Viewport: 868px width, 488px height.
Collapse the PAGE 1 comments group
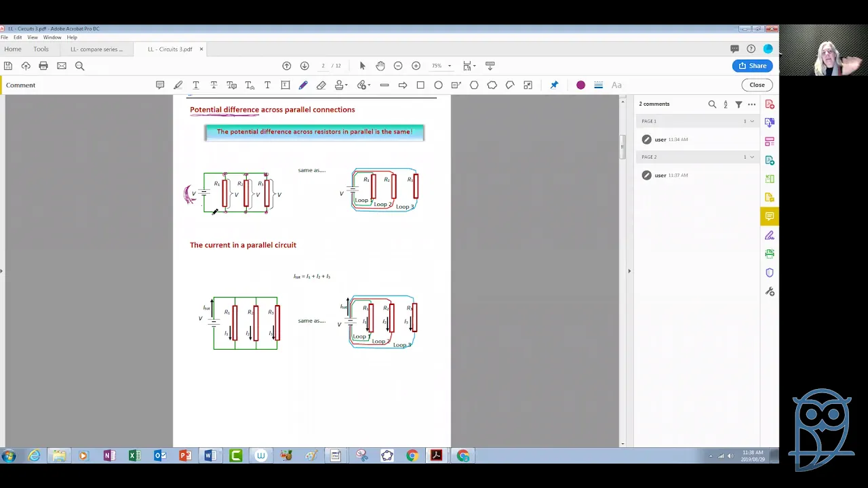point(751,121)
